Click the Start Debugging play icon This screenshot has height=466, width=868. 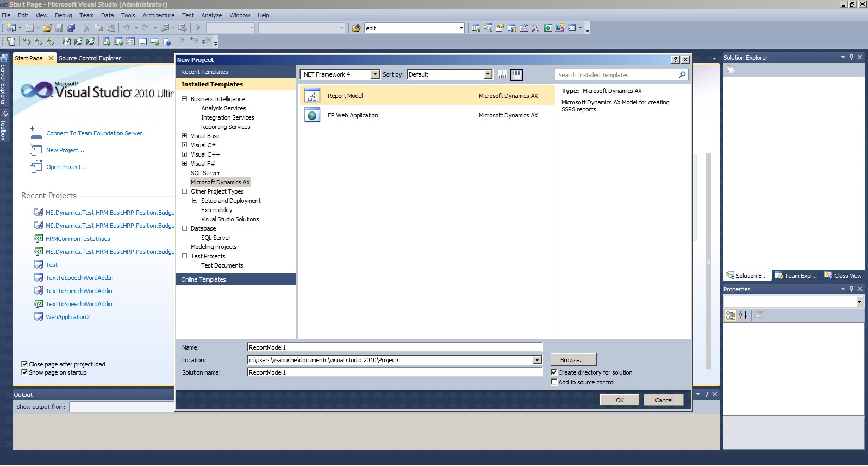click(198, 28)
